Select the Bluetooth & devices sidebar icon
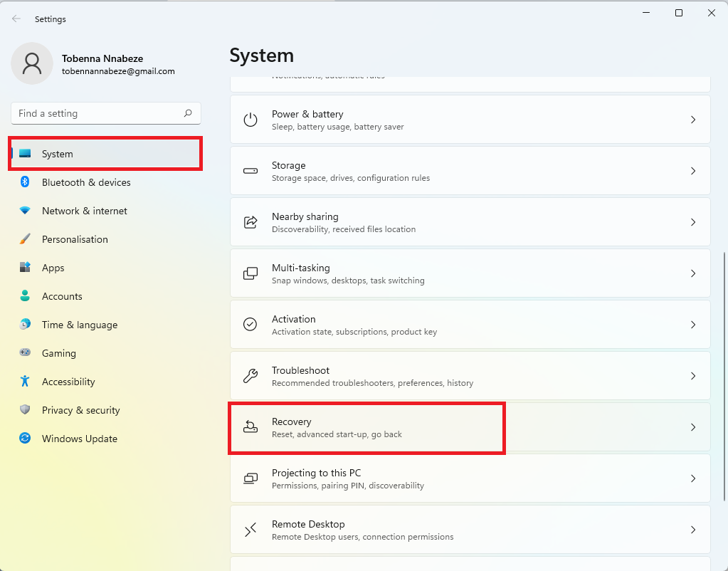The height and width of the screenshot is (571, 728). [x=26, y=182]
